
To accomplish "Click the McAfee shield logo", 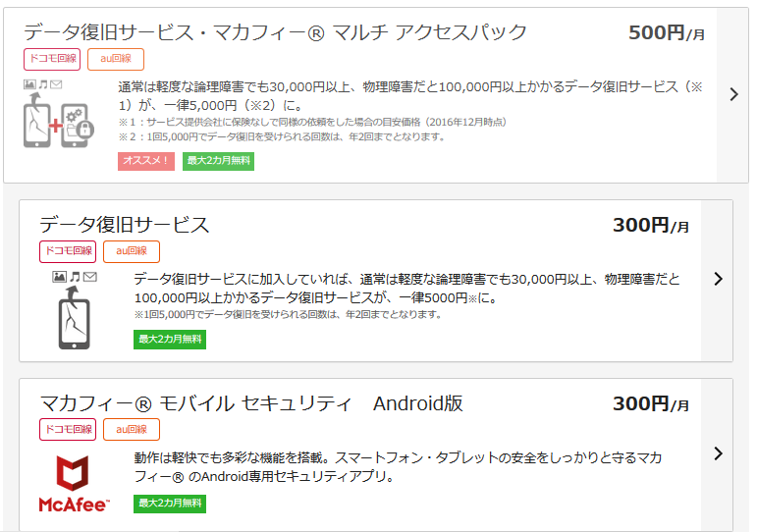I will [75, 474].
